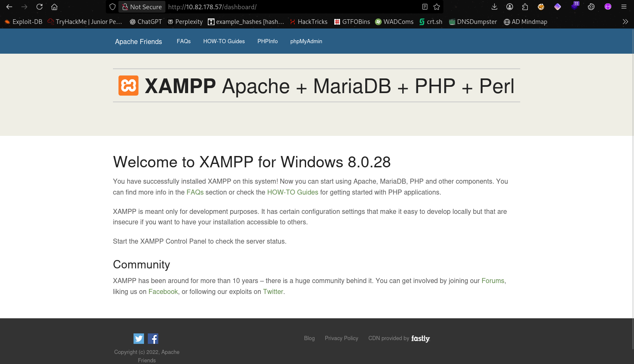
Task: Click the Forums link in Community
Action: (493, 281)
